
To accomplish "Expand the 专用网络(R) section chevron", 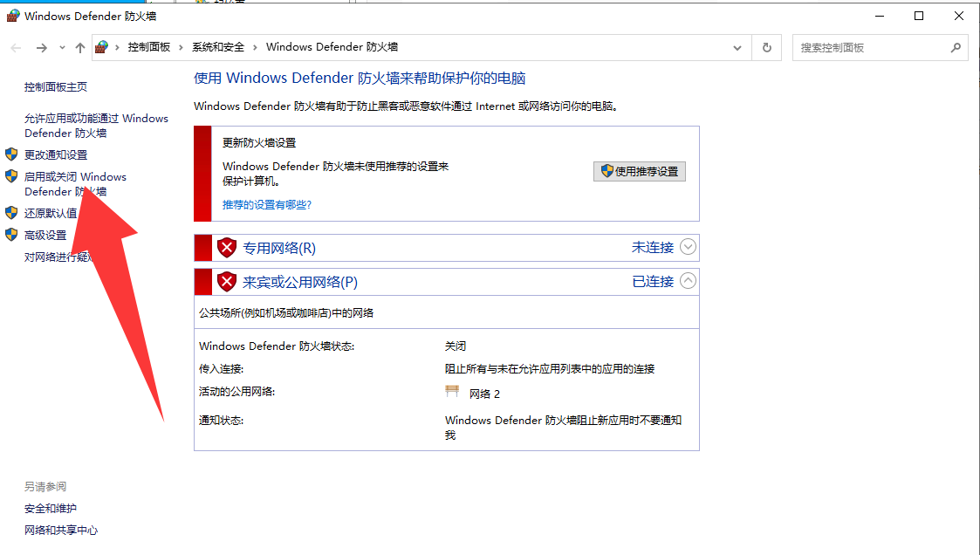I will point(688,247).
